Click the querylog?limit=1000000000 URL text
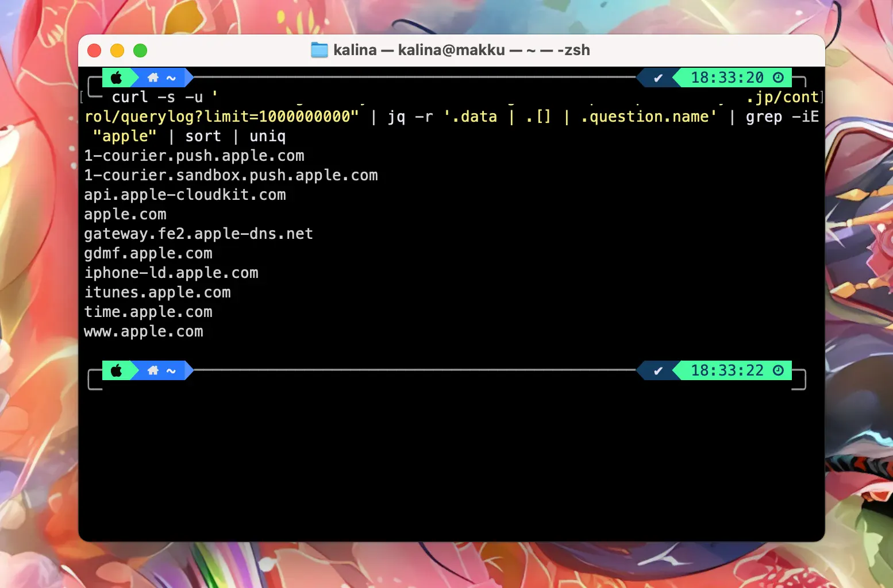This screenshot has height=588, width=893. point(240,117)
